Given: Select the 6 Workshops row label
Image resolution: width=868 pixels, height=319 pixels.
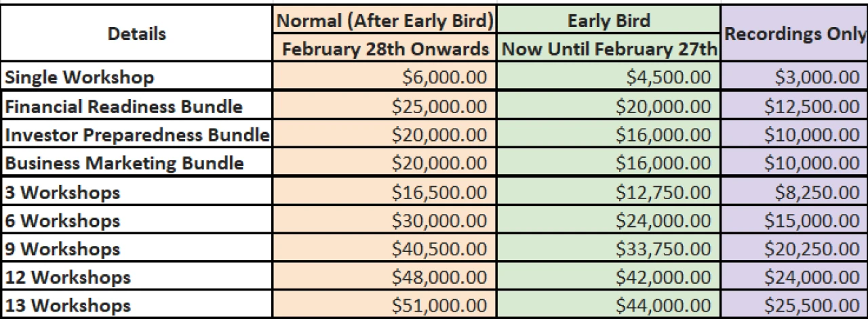Looking at the screenshot, I should pos(62,221).
